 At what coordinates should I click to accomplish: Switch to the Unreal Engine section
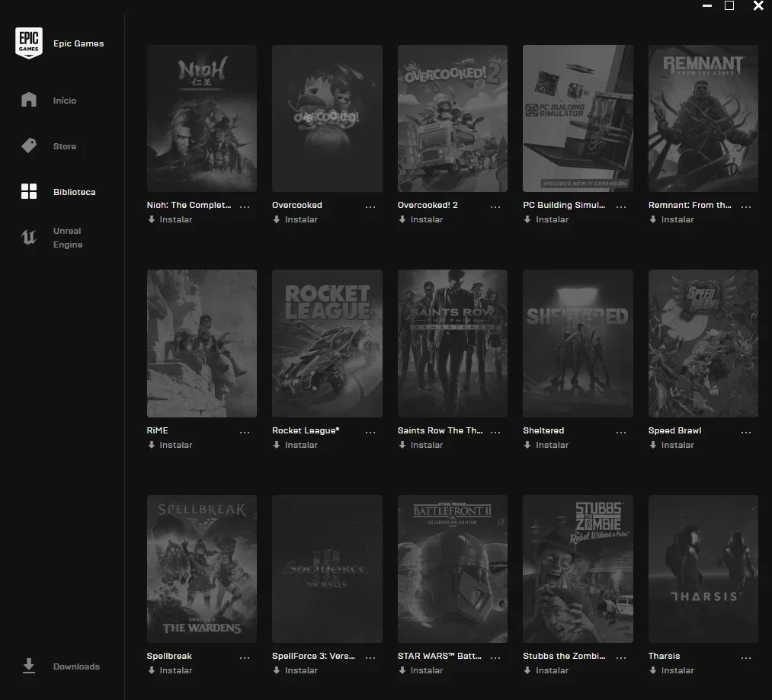pyautogui.click(x=68, y=238)
